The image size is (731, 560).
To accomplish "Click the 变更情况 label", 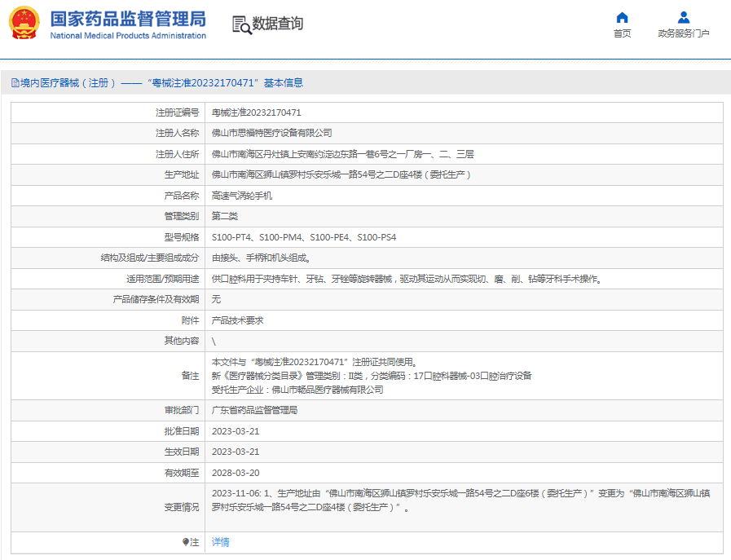I will 182,507.
